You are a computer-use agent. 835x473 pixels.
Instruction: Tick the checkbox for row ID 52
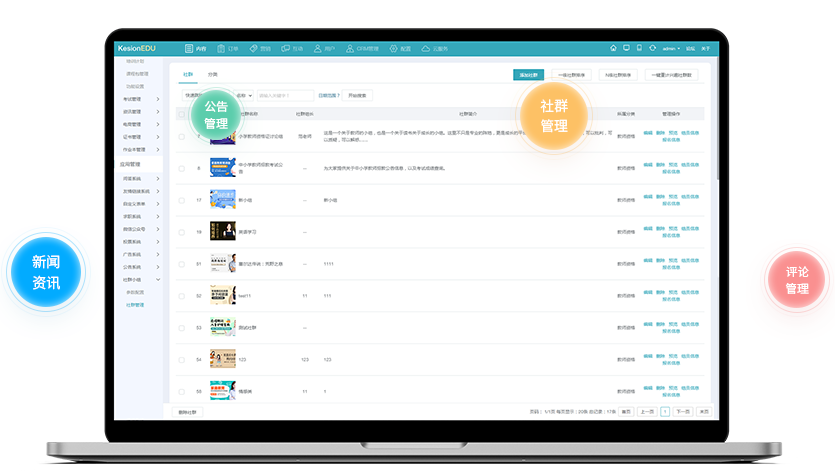[x=181, y=296]
